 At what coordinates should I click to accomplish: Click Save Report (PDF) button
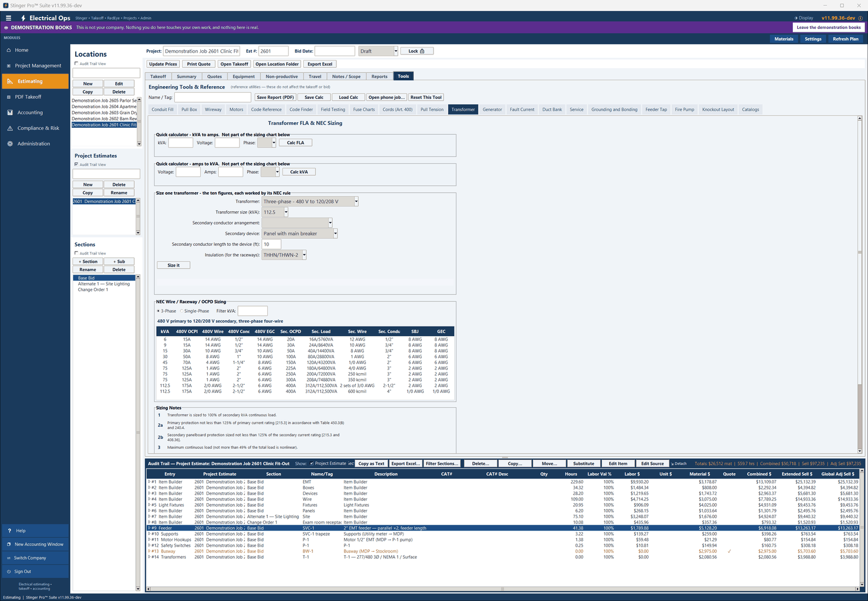click(x=275, y=97)
